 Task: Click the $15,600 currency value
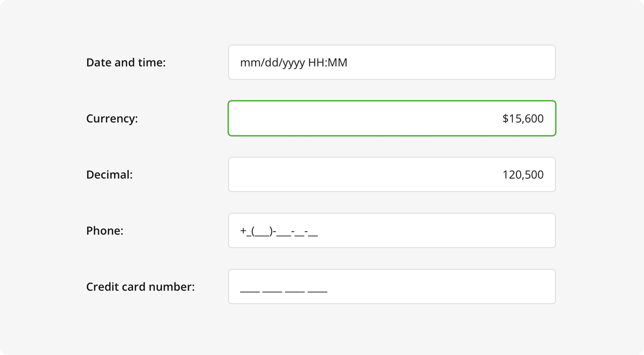tap(523, 118)
